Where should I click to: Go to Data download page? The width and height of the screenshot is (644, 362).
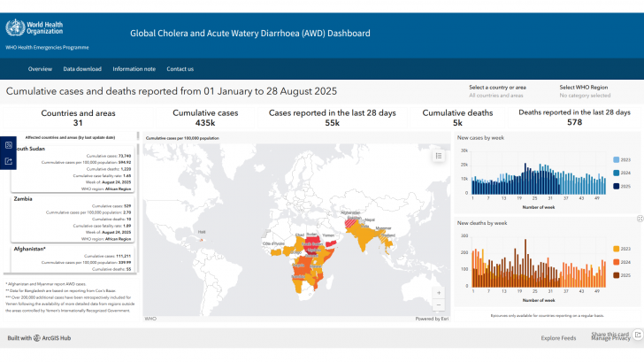pos(82,68)
